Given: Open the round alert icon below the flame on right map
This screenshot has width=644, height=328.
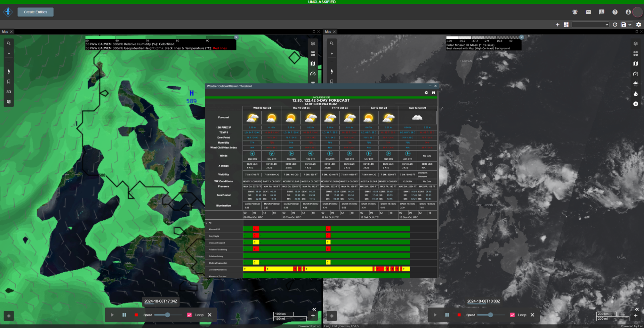Looking at the screenshot, I should coord(636,104).
